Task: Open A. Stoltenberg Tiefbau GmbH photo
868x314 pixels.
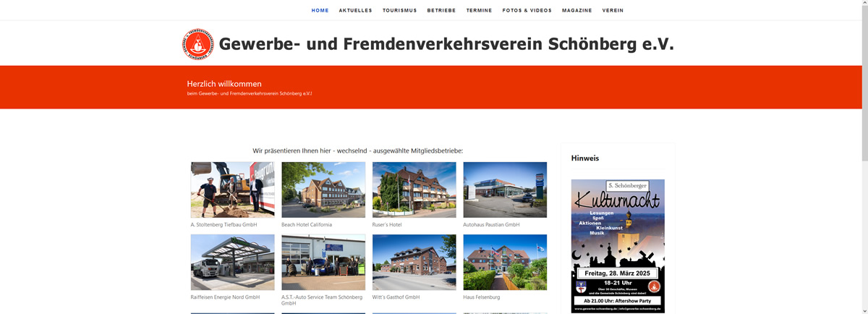Action: click(232, 190)
